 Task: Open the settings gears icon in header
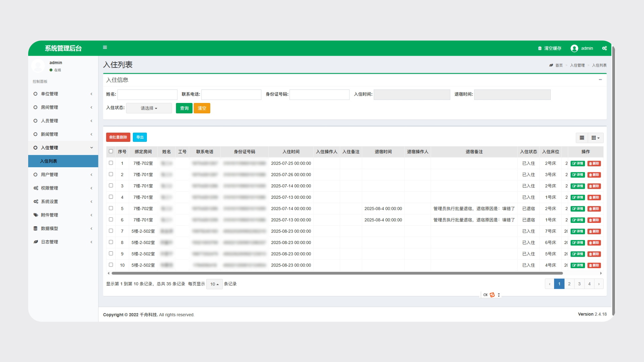(604, 48)
